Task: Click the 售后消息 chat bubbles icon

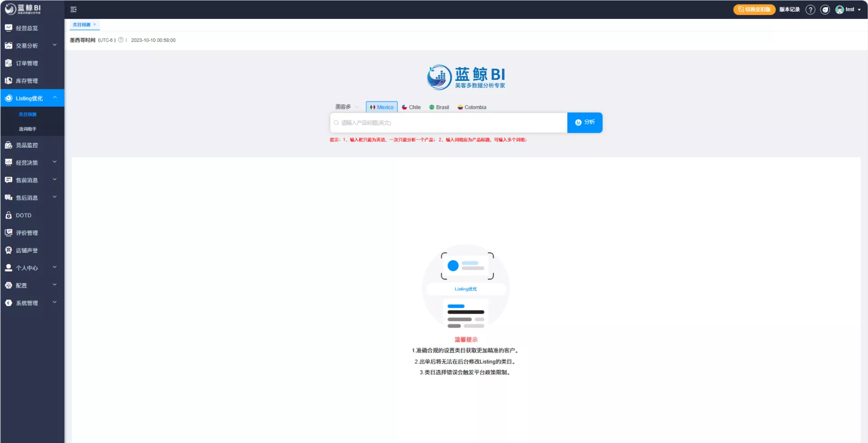Action: coord(9,198)
